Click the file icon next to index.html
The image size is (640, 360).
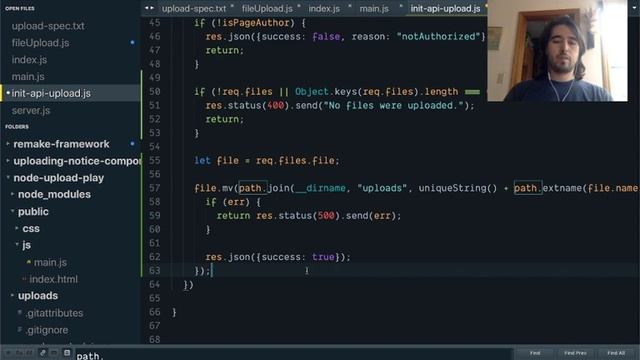[24, 279]
